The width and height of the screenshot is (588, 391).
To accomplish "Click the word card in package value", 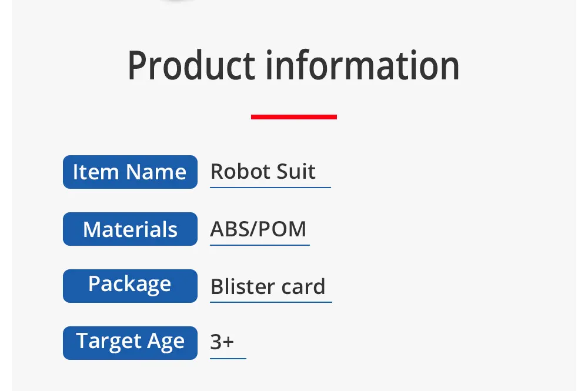I will click(303, 287).
